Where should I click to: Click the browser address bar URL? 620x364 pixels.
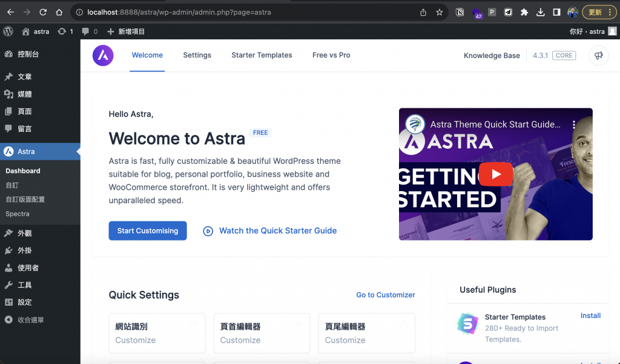coord(179,12)
